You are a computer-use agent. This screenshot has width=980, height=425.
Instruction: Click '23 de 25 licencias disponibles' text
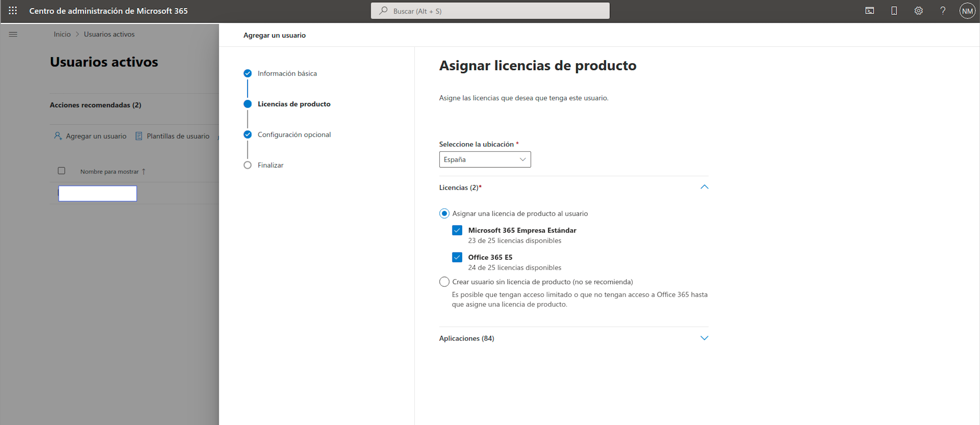[x=514, y=241]
